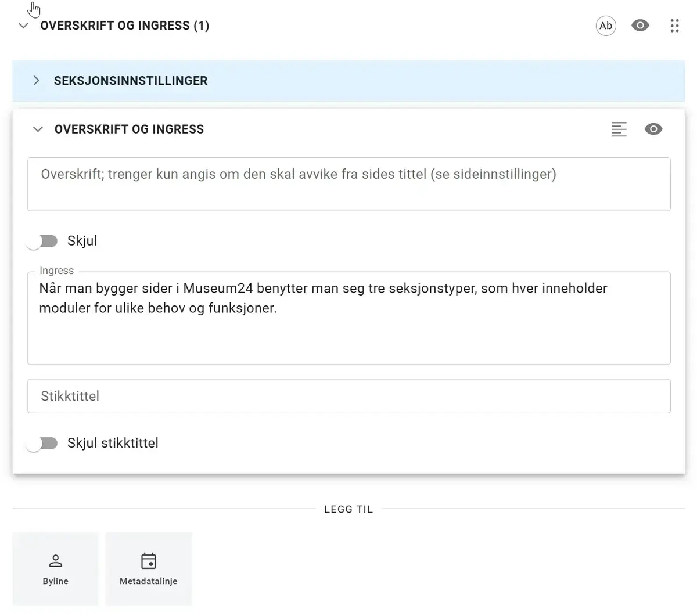Image resolution: width=697 pixels, height=616 pixels.
Task: Click the inner Overskrift og ingress module title
Action: [129, 129]
